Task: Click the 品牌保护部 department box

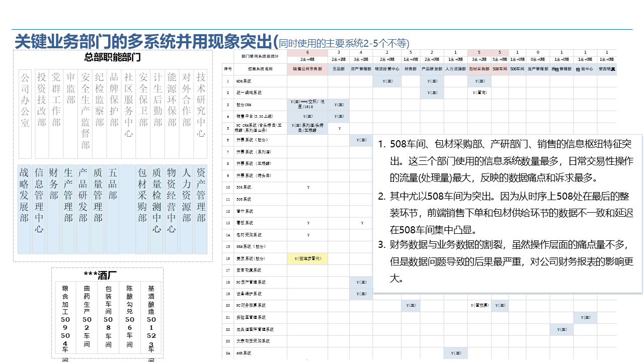Action: pos(114,114)
